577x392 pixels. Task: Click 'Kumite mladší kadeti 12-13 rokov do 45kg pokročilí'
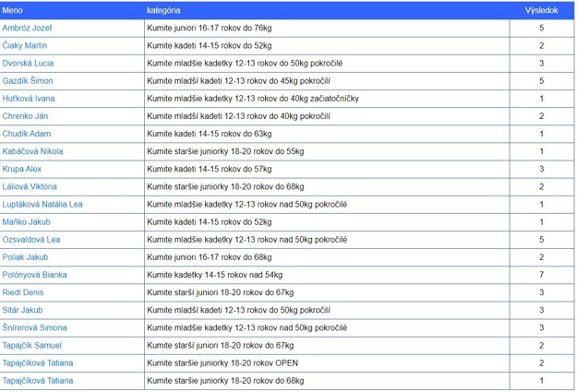(x=327, y=81)
